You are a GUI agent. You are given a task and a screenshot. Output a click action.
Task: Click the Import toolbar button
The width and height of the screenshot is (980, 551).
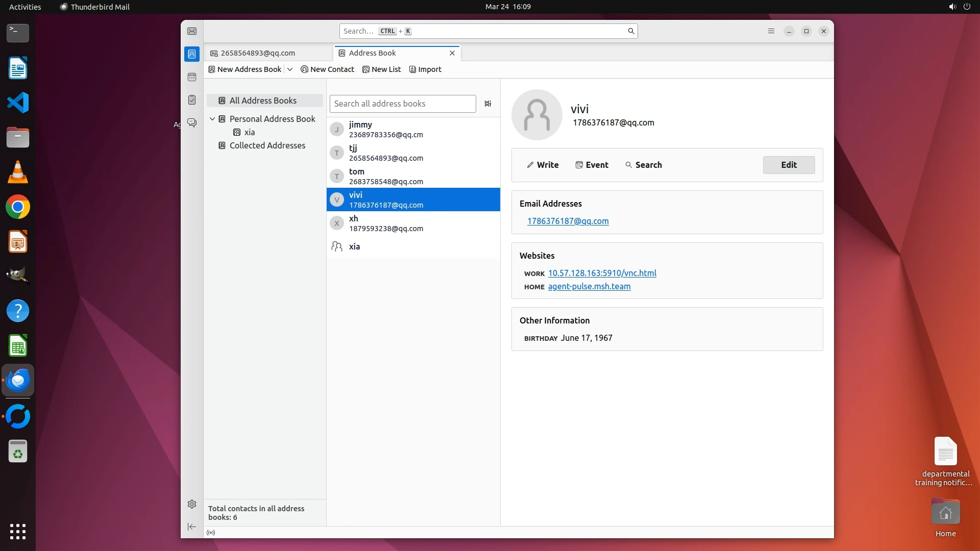425,69
